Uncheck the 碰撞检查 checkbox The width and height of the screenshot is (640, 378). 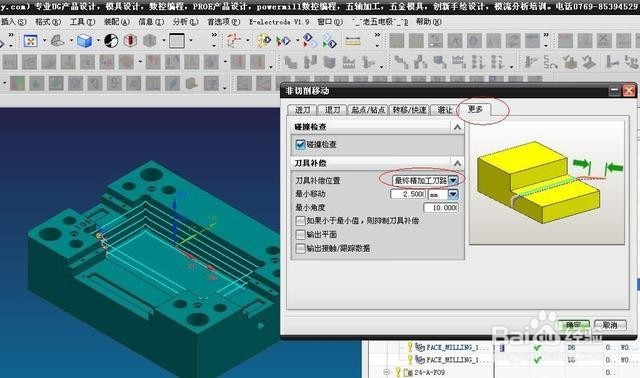click(x=300, y=145)
